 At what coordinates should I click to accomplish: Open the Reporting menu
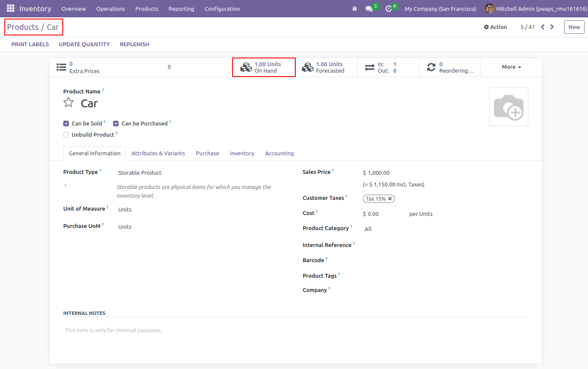click(181, 9)
